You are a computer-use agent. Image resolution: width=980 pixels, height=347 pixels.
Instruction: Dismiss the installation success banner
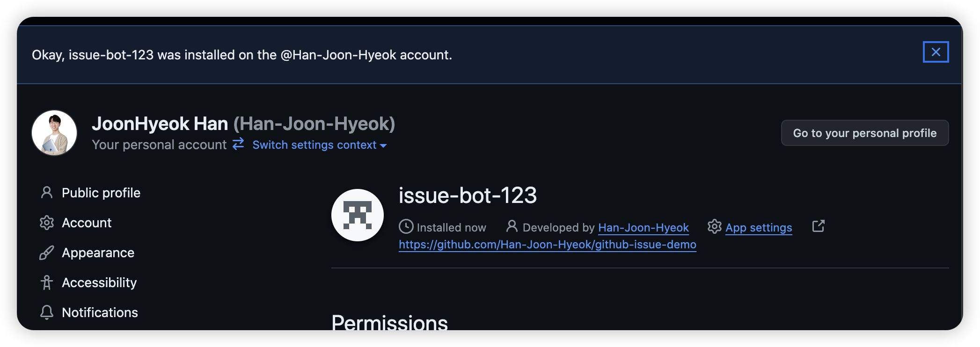pyautogui.click(x=936, y=52)
